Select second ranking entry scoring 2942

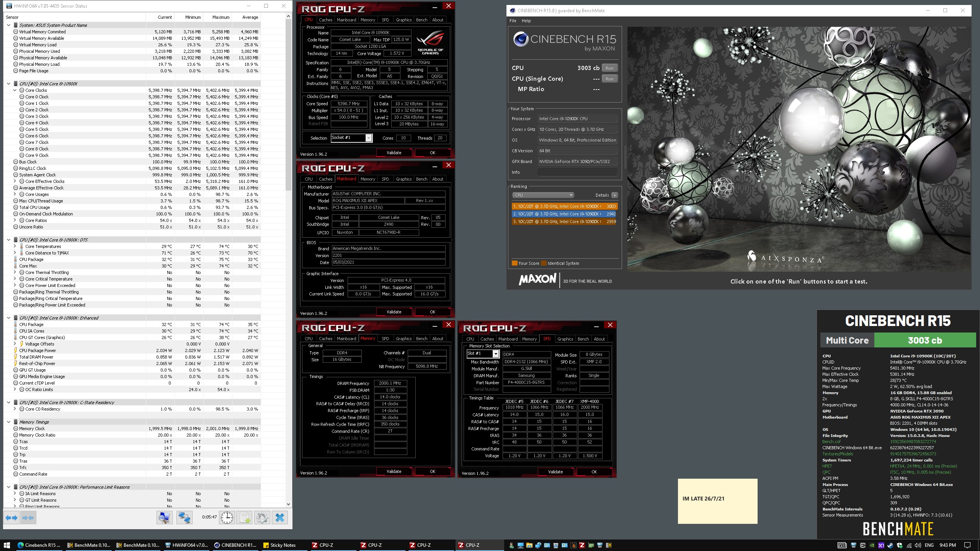pos(564,214)
